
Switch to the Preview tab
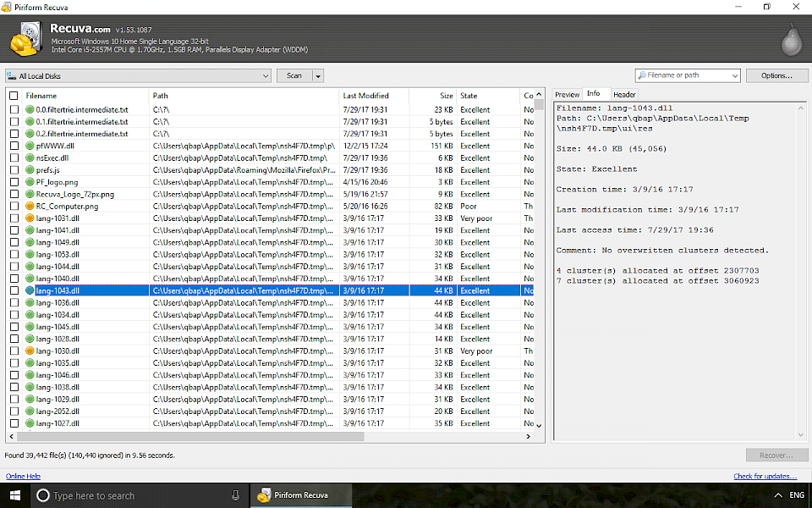pyautogui.click(x=567, y=94)
